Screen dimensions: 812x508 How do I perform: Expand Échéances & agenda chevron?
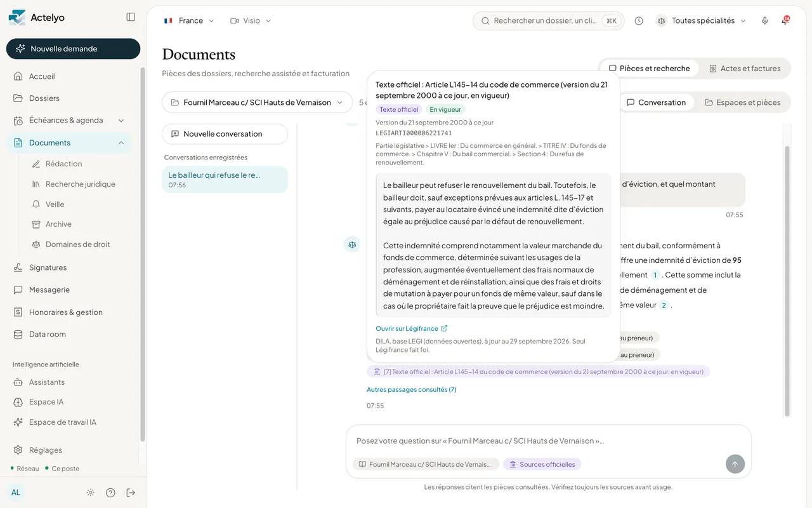(x=121, y=121)
